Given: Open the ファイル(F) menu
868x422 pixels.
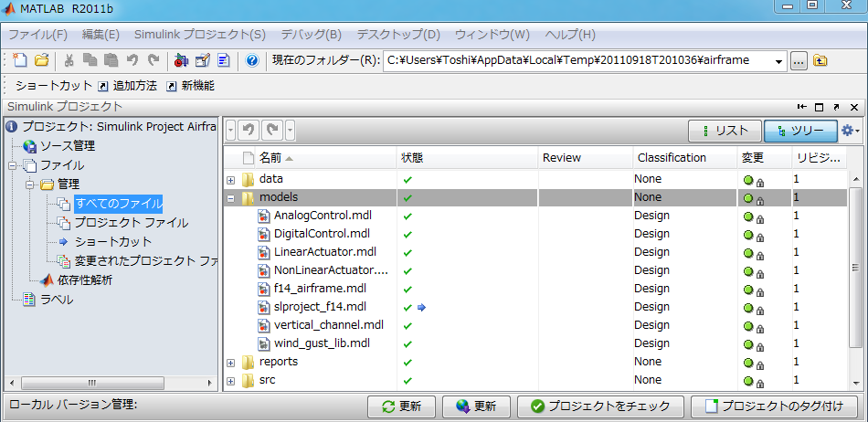Looking at the screenshot, I should click(x=38, y=35).
